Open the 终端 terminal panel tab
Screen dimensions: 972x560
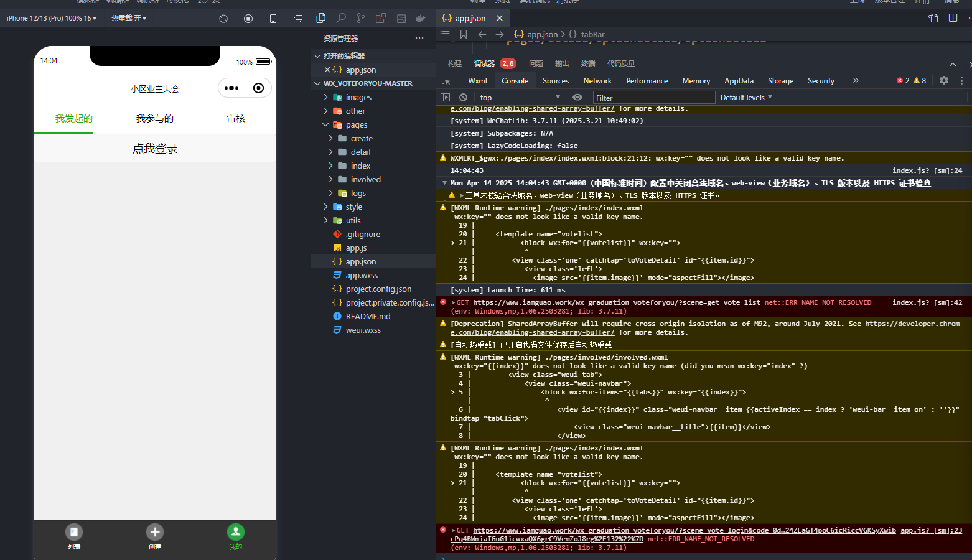pos(588,63)
